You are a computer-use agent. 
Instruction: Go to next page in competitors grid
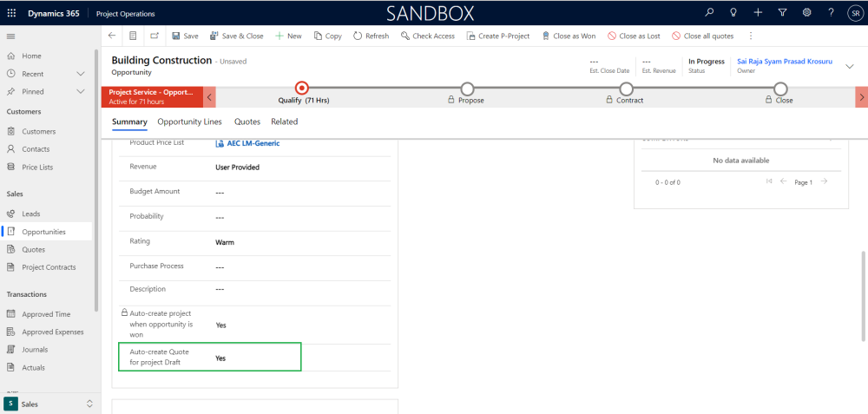click(825, 181)
